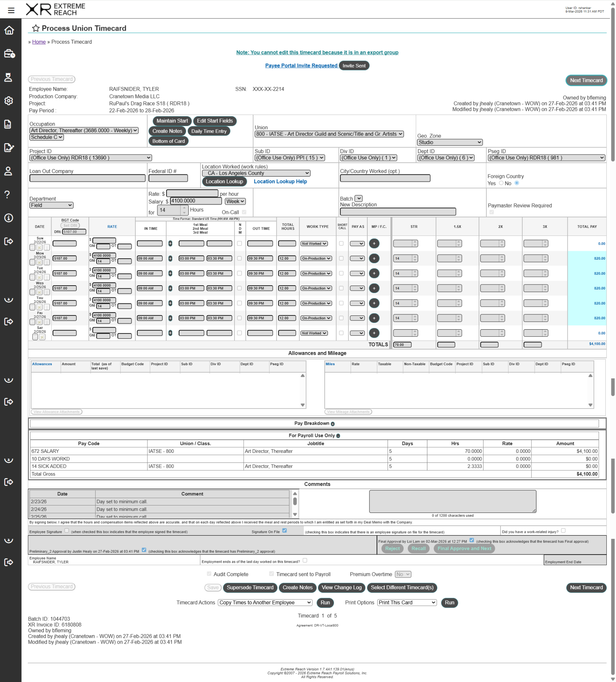Open the briefcase with clock sidebar icon
This screenshot has height=682, width=616.
[9, 54]
